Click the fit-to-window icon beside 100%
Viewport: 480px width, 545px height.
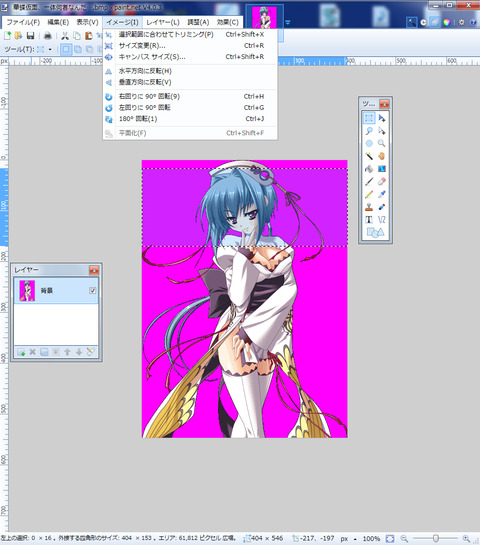click(390, 538)
